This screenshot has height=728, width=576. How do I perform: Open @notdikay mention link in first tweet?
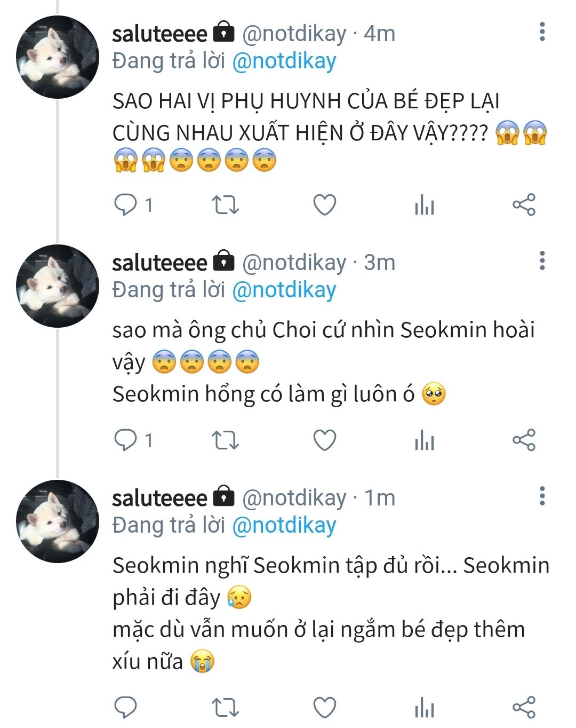(x=284, y=61)
